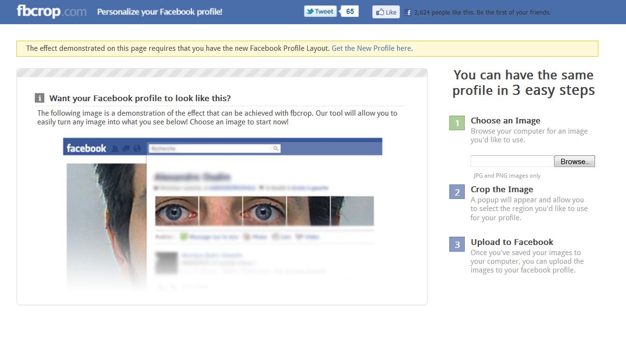Click the small Facebook icon beside like count
The width and height of the screenshot is (626, 364).
click(408, 13)
